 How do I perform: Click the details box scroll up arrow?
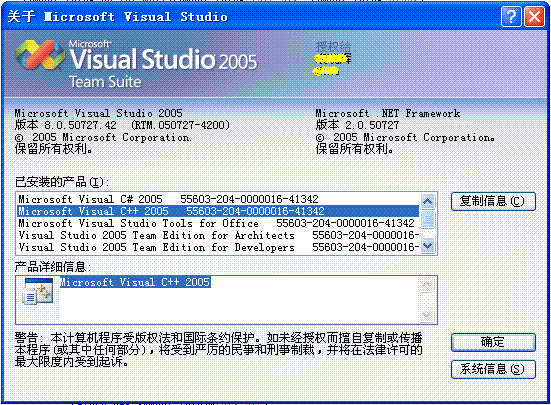427,285
